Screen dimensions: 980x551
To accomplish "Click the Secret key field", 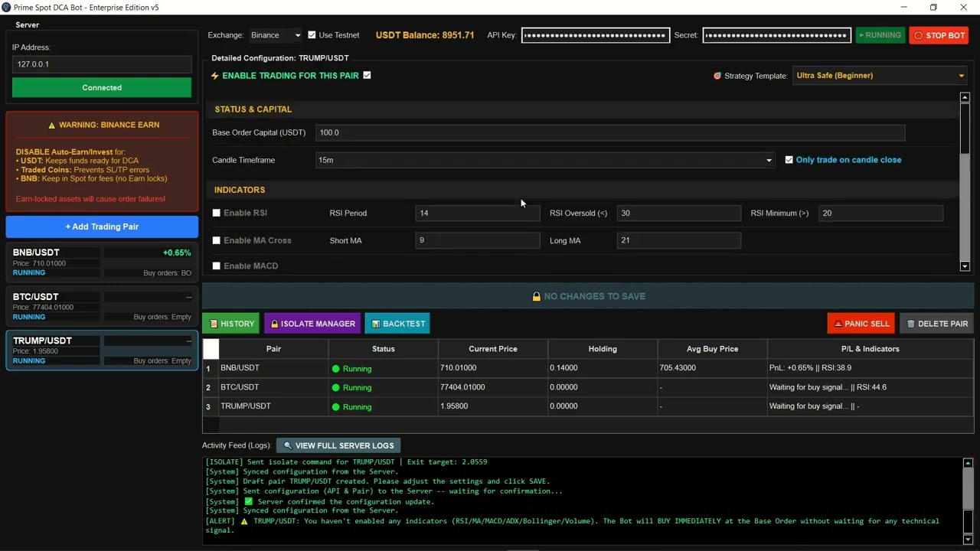I will pyautogui.click(x=777, y=35).
